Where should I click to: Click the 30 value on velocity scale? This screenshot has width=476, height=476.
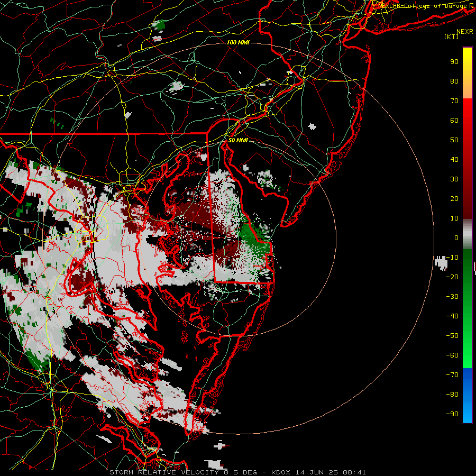click(x=454, y=179)
